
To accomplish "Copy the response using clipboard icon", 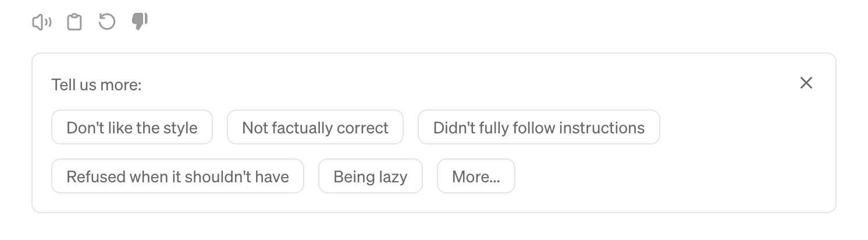I will click(74, 23).
